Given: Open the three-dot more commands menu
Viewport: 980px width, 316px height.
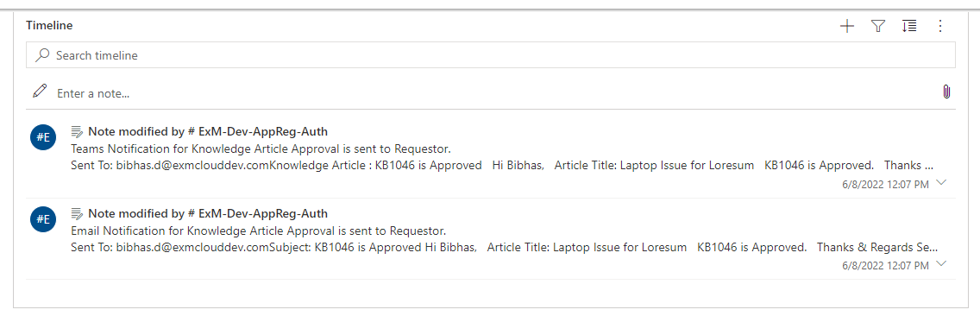Looking at the screenshot, I should pos(940,26).
